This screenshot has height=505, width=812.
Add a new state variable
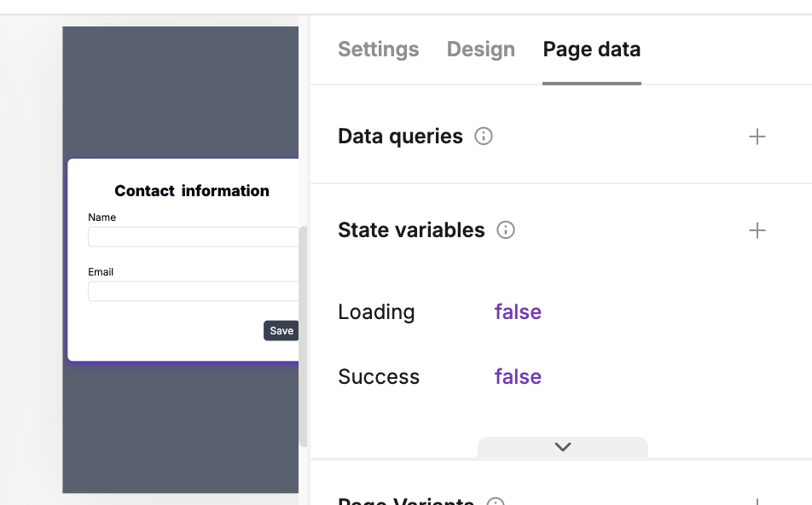tap(757, 229)
